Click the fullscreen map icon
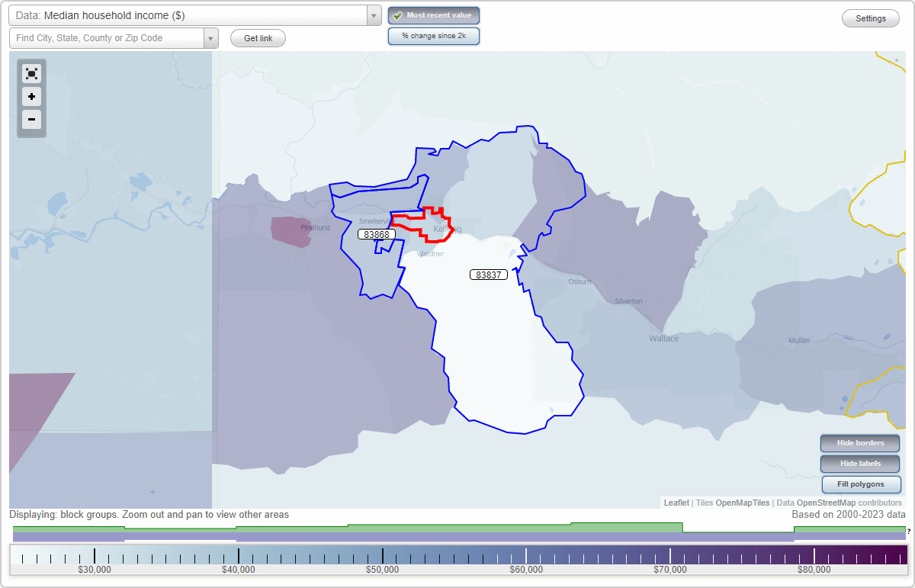Image resolution: width=915 pixels, height=588 pixels. [31, 74]
